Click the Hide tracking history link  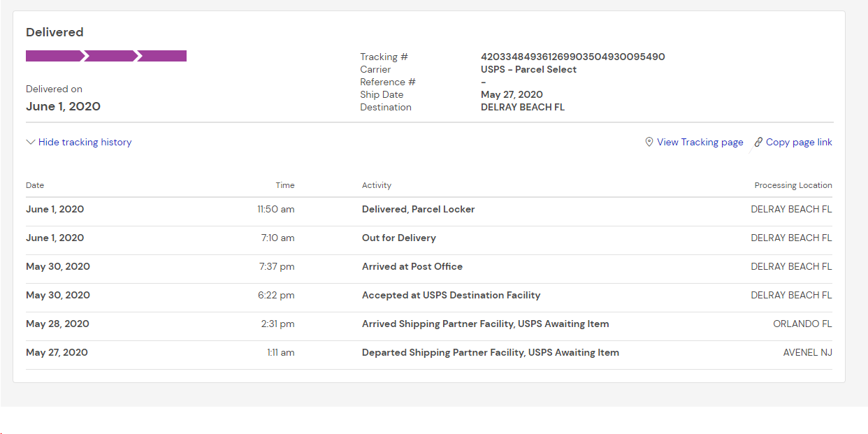point(85,142)
